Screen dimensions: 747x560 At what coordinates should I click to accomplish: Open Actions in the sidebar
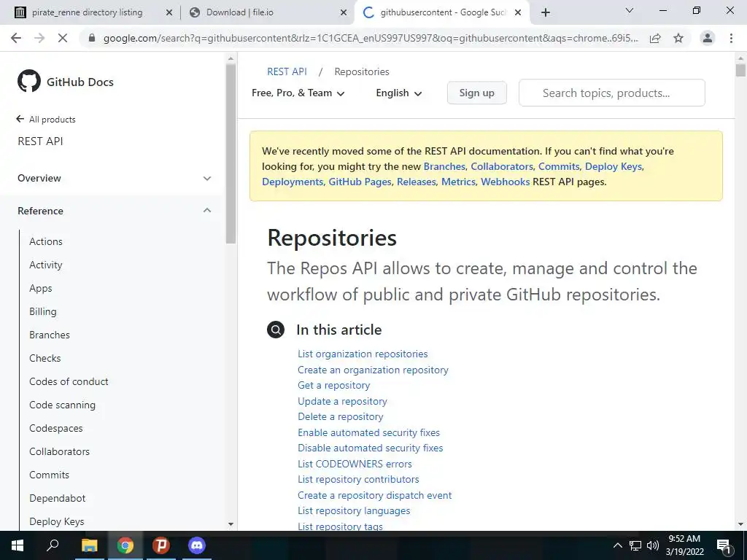pyautogui.click(x=46, y=241)
